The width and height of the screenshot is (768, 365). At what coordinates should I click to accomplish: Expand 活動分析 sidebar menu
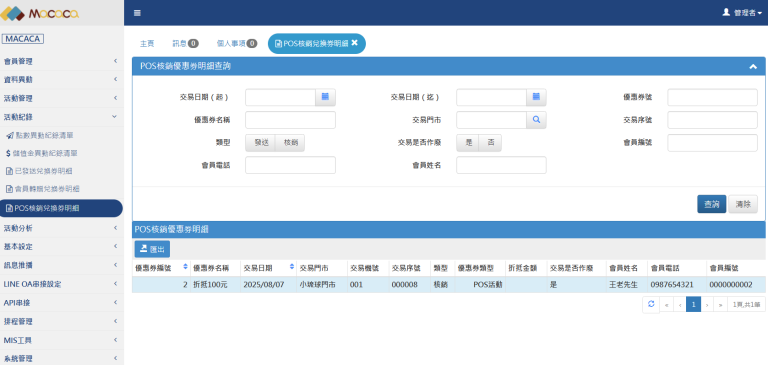[61, 228]
